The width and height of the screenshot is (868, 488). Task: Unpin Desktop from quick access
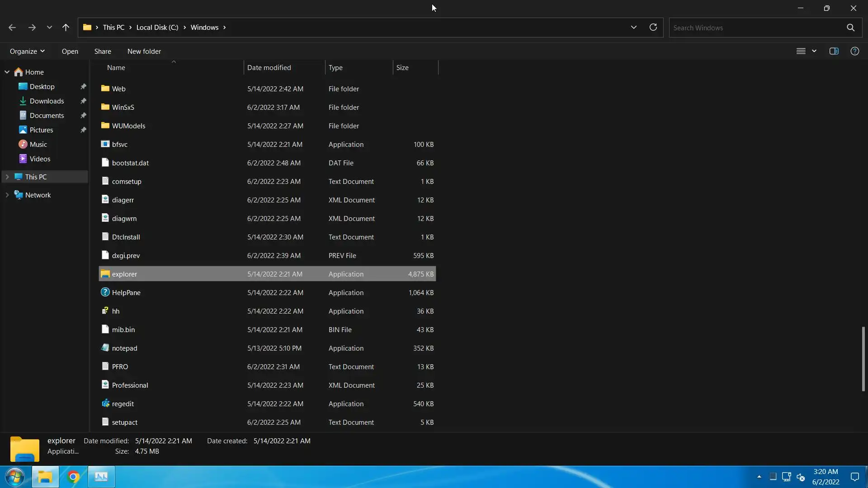click(83, 86)
